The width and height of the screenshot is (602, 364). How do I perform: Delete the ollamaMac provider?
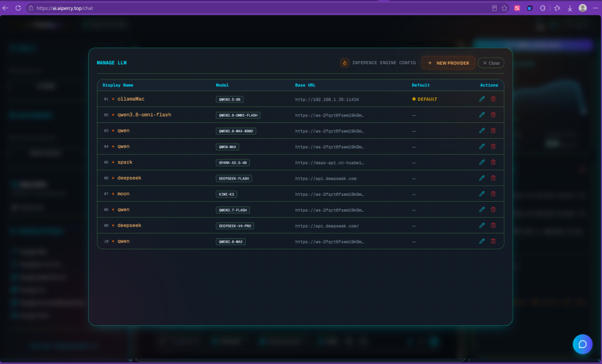click(493, 99)
